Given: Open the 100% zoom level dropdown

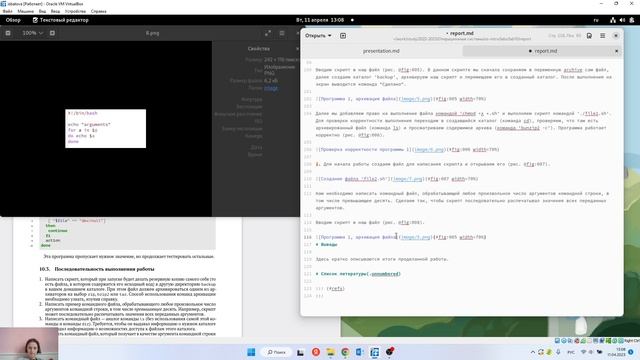Looking at the screenshot, I should pos(32,33).
